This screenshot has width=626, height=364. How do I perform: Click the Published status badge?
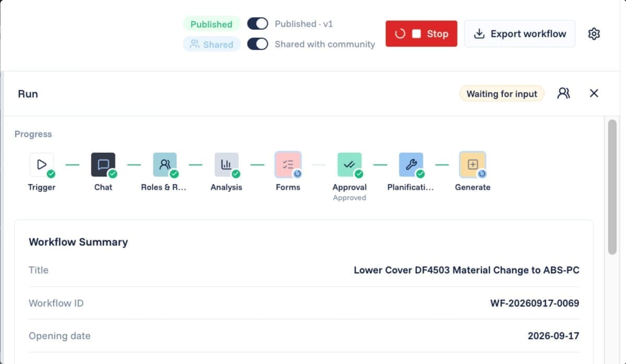(x=211, y=24)
